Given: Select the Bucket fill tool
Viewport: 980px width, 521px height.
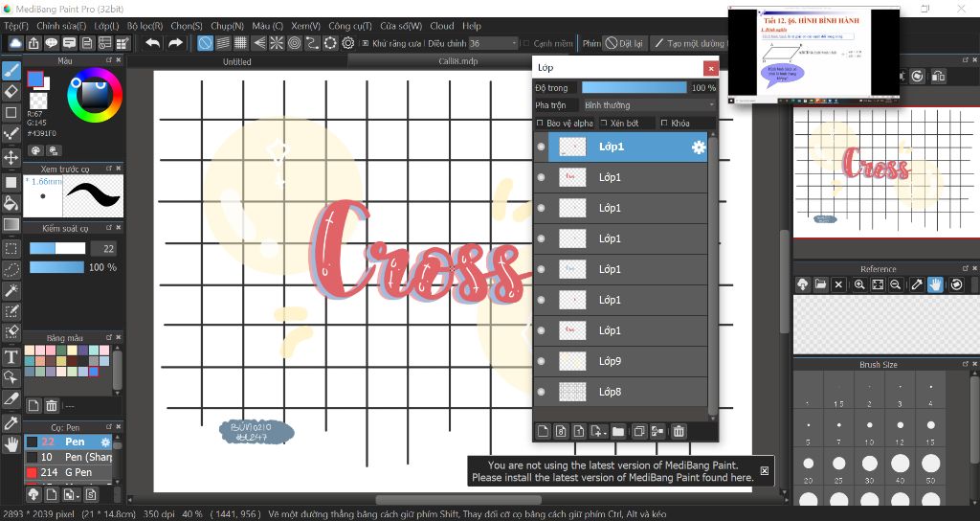Looking at the screenshot, I should [11, 203].
